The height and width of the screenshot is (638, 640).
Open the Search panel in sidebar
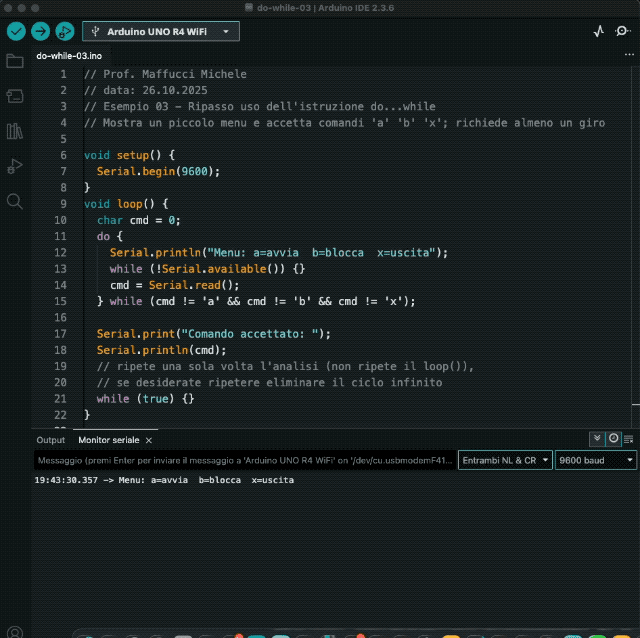click(x=15, y=201)
